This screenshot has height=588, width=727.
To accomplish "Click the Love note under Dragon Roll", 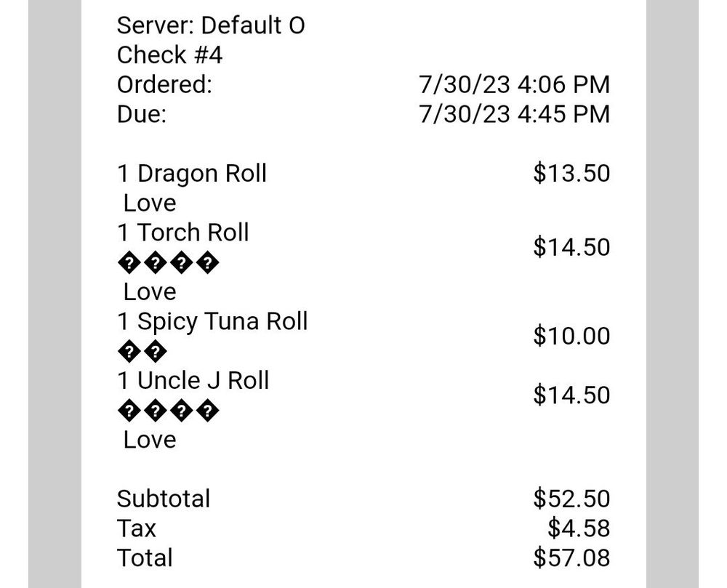I will tap(150, 203).
